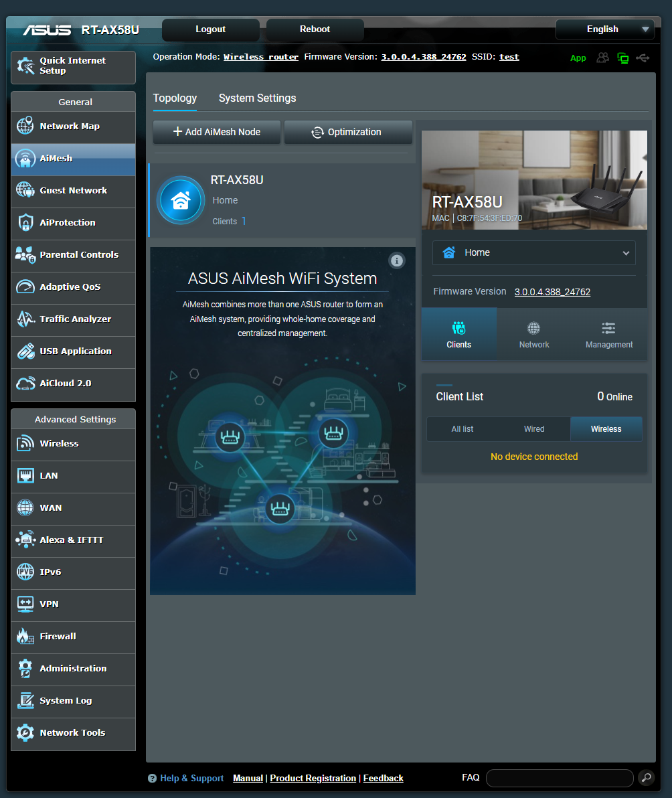The width and height of the screenshot is (672, 798).
Task: Click the No device connected message
Action: (534, 457)
